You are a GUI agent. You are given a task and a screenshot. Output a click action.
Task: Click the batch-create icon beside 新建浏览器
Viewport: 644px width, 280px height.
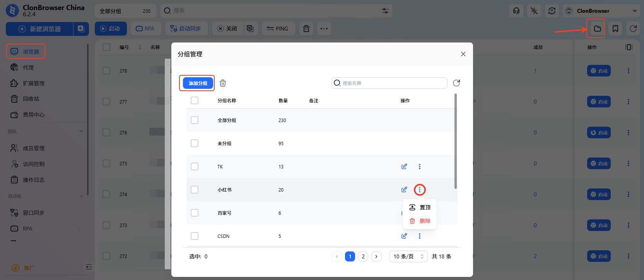coord(81,29)
